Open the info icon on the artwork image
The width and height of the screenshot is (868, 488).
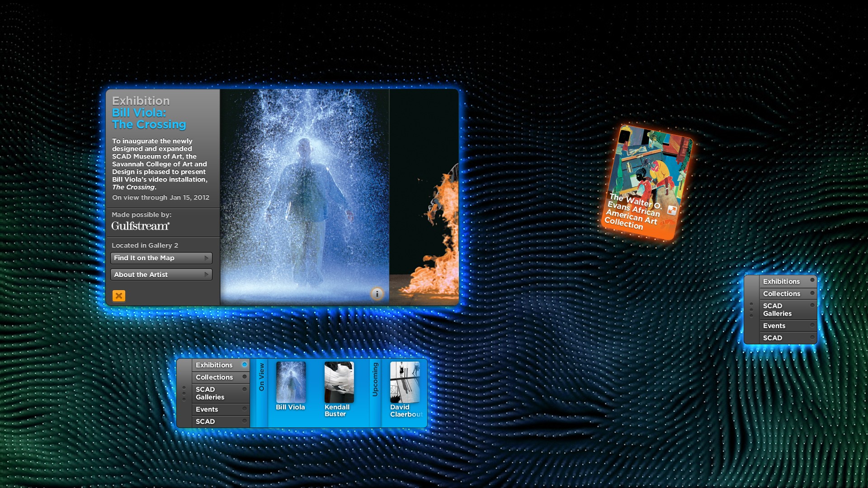377,294
